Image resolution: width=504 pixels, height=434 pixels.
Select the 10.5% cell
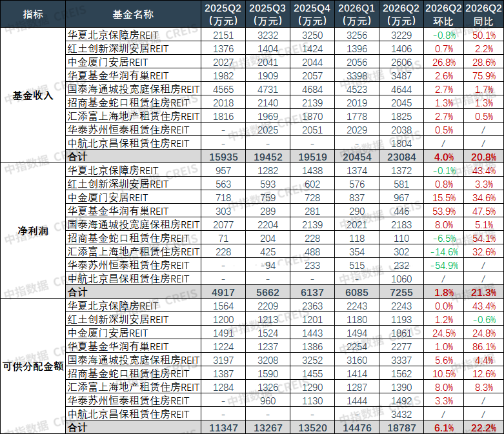tap(443, 373)
